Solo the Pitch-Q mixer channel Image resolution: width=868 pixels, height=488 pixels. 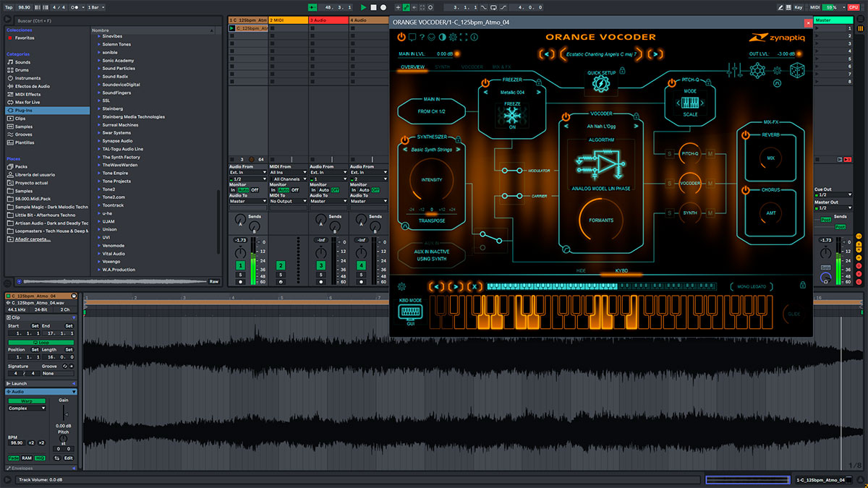670,154
